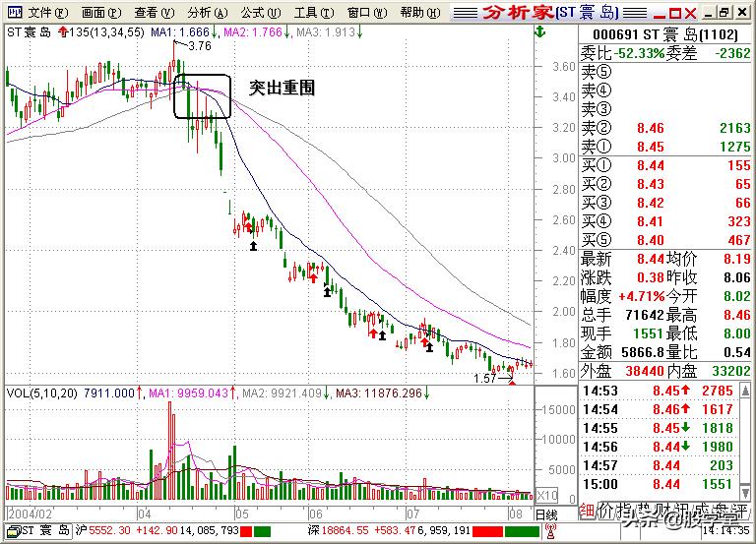Click the 14:14:35 clock in status bar
The height and width of the screenshot is (544, 756).
tap(725, 531)
